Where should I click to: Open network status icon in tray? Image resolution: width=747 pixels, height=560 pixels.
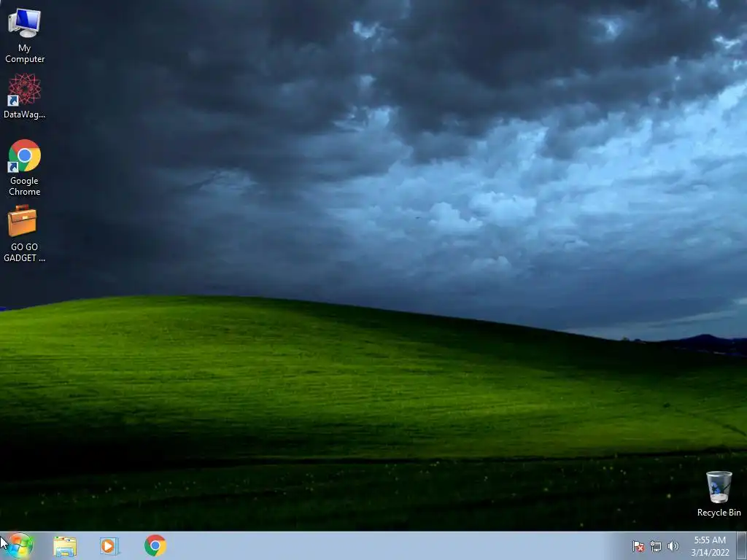[656, 546]
